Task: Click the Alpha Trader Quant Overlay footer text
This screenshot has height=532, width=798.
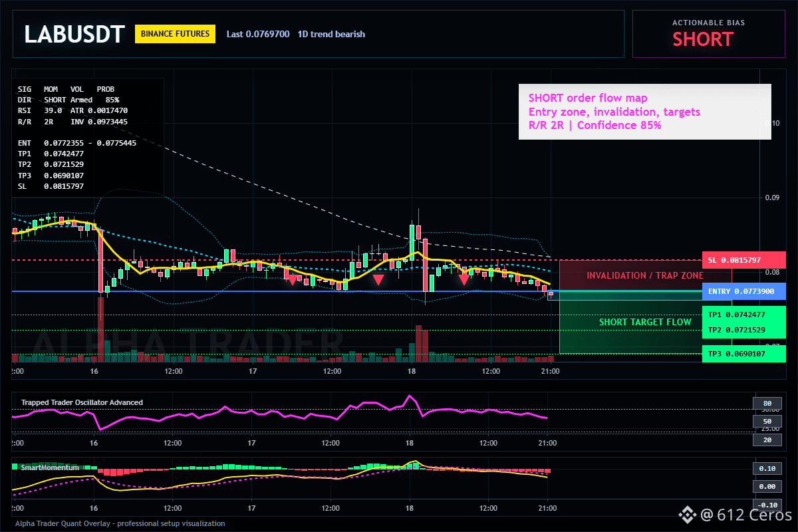Action: click(120, 523)
